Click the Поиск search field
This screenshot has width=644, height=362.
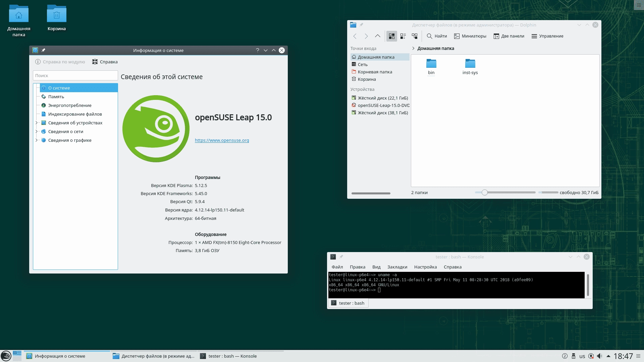[75, 75]
